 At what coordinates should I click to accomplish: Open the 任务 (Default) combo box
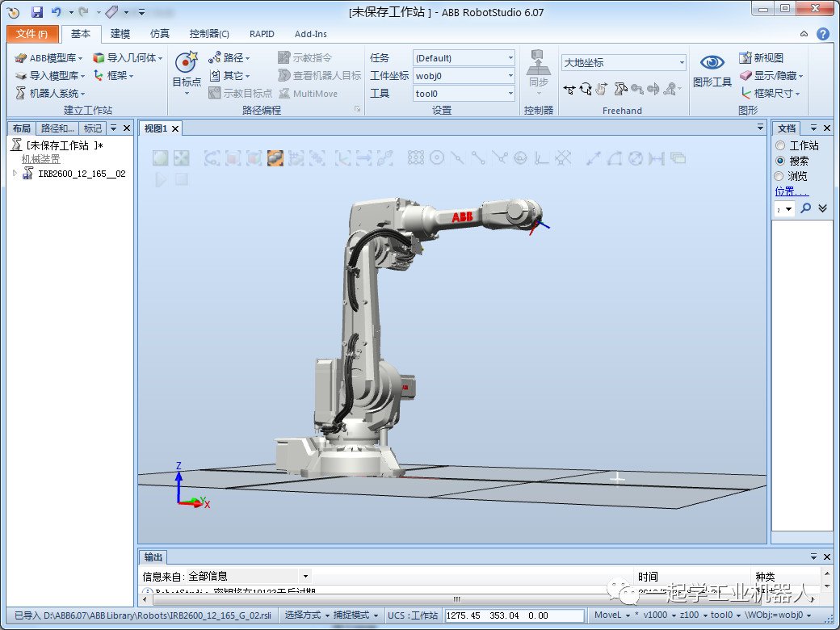pos(464,58)
